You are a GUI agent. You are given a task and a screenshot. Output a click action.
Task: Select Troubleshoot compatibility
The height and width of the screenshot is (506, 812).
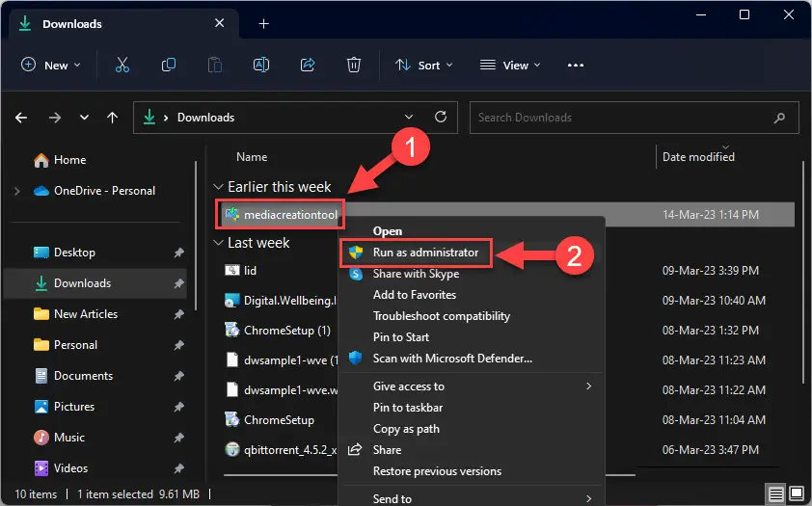[x=472, y=316]
